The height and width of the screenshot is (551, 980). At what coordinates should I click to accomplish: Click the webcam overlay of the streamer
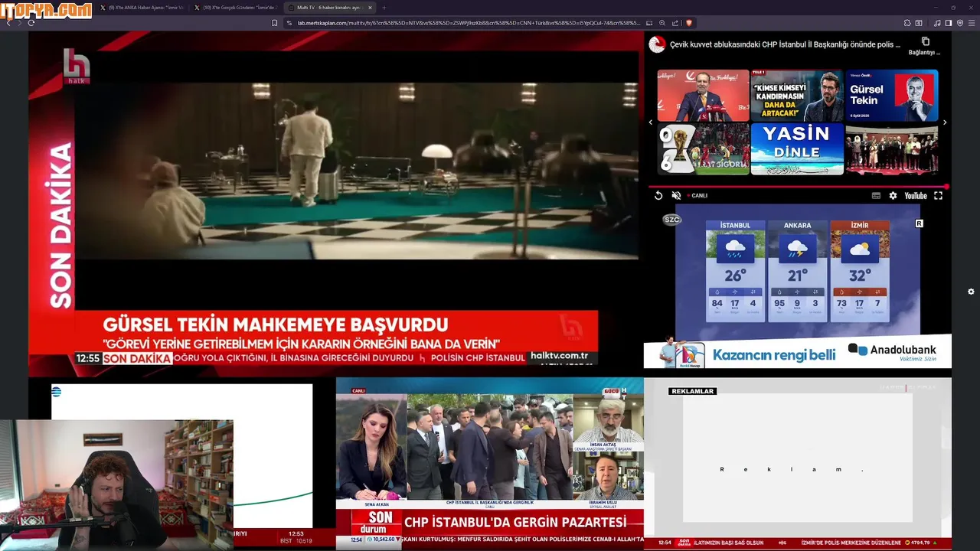[116, 484]
